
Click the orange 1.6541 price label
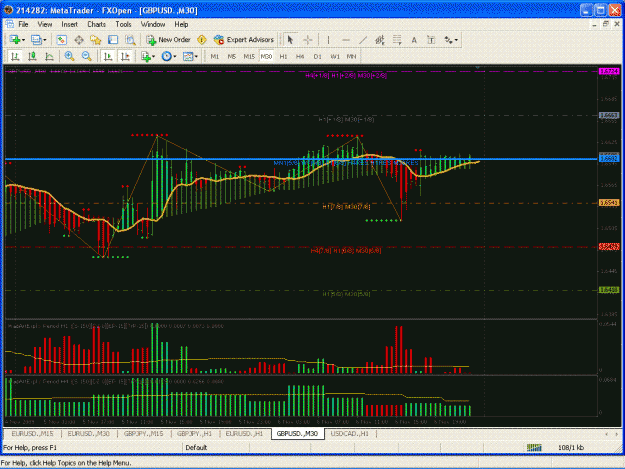609,203
